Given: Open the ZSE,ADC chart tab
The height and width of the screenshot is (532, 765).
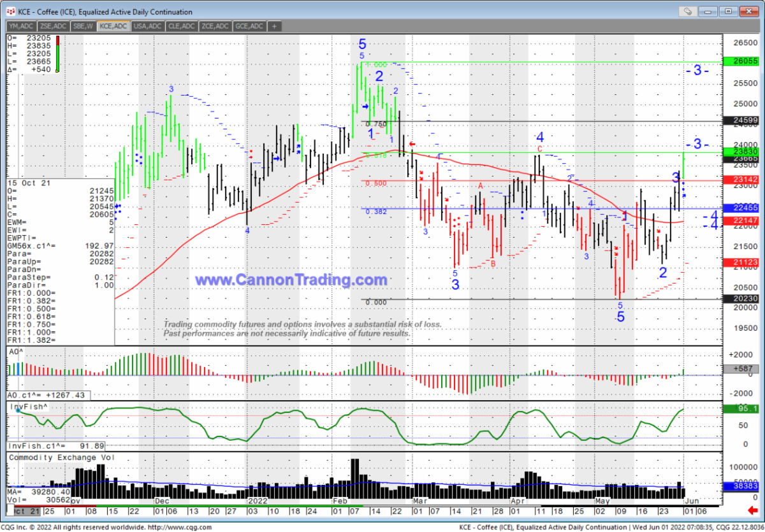Looking at the screenshot, I should (x=54, y=26).
